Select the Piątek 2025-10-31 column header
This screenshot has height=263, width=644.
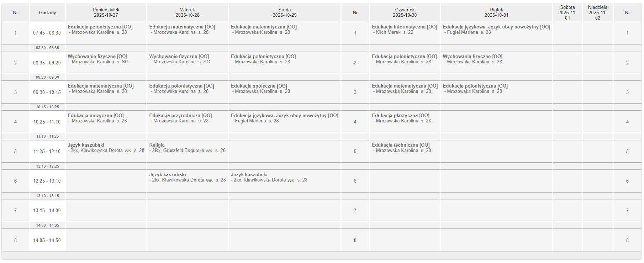(496, 12)
